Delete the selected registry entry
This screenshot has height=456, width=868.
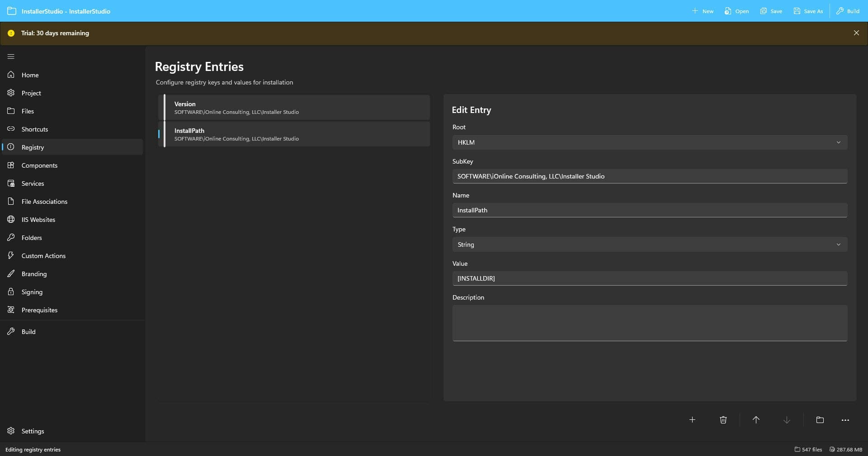tap(723, 420)
